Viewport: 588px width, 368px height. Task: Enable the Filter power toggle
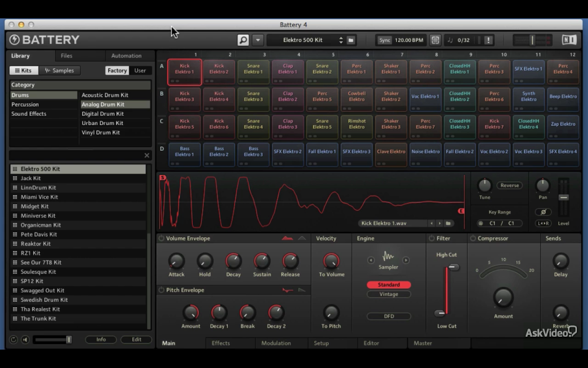pyautogui.click(x=431, y=238)
